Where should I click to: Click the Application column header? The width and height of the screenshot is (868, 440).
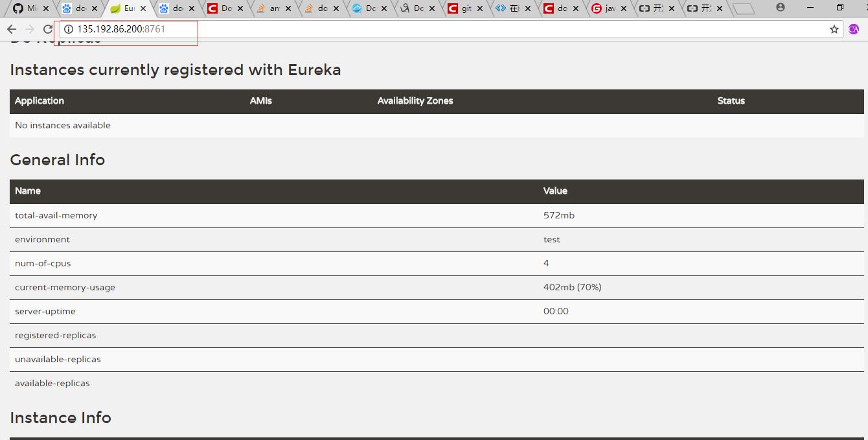pos(40,100)
